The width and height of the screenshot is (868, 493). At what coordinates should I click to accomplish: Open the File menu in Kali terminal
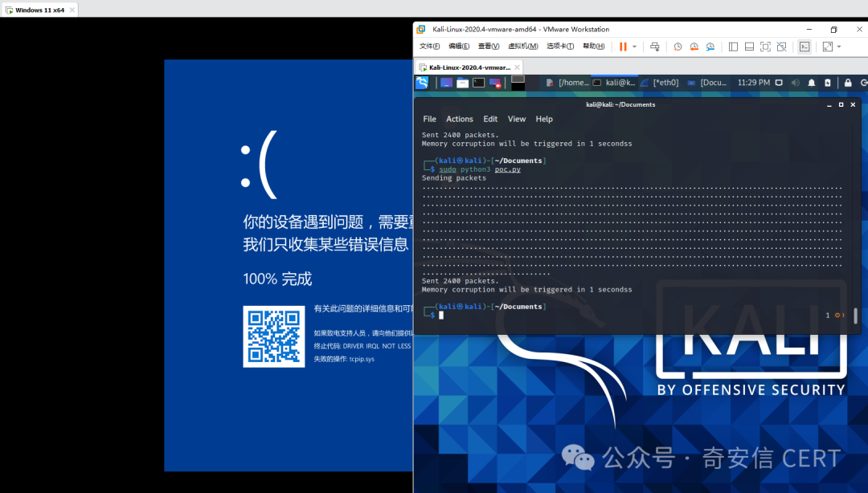pyautogui.click(x=429, y=119)
